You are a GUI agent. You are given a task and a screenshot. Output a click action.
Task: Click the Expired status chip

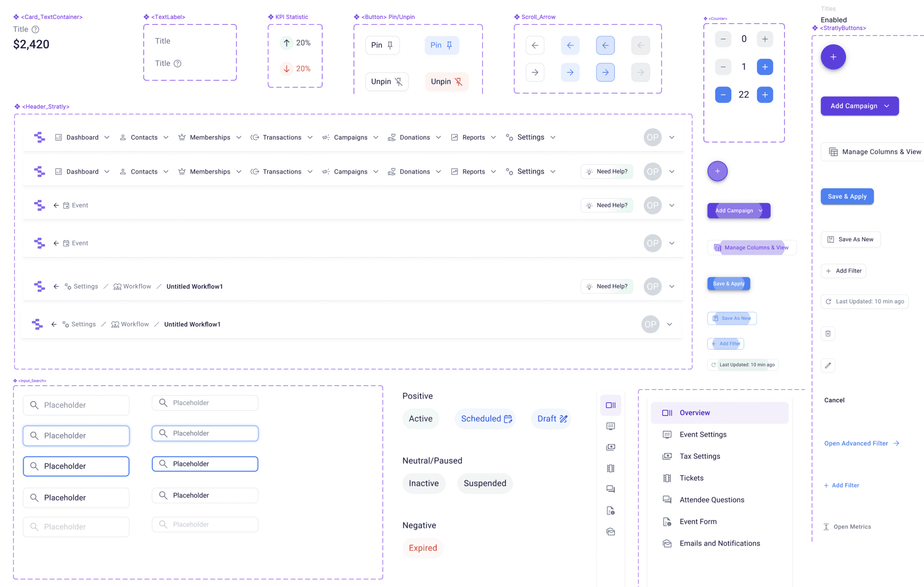[423, 548]
